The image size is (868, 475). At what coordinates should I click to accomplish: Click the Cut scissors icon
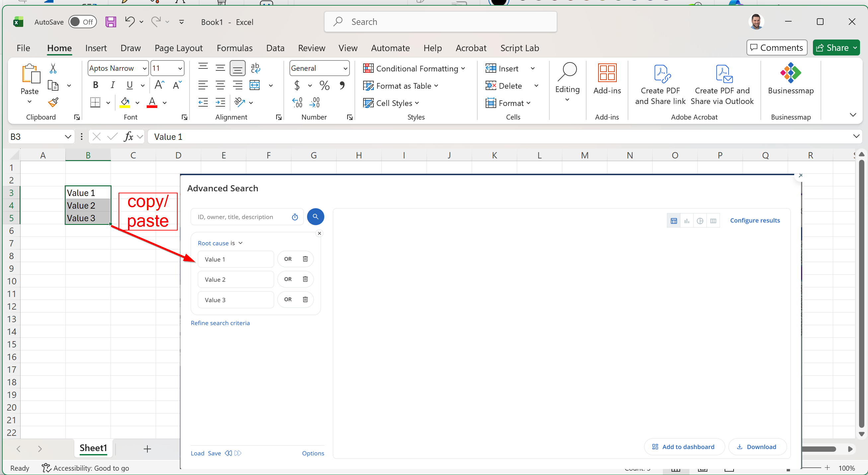53,68
